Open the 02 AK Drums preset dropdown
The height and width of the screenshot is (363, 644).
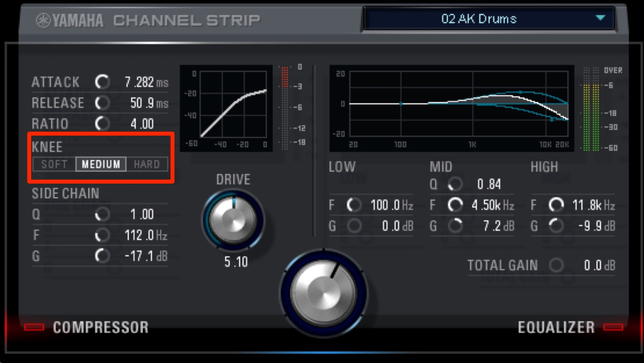pyautogui.click(x=488, y=19)
